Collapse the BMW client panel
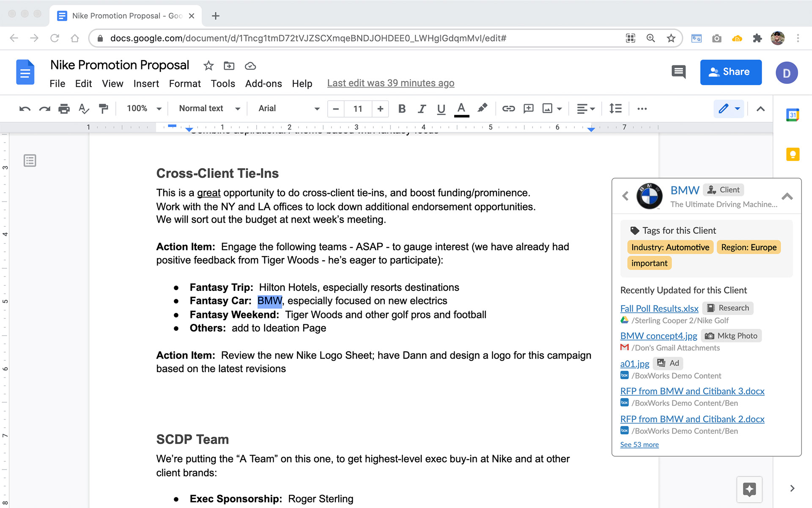Image resolution: width=812 pixels, height=508 pixels. 787,196
